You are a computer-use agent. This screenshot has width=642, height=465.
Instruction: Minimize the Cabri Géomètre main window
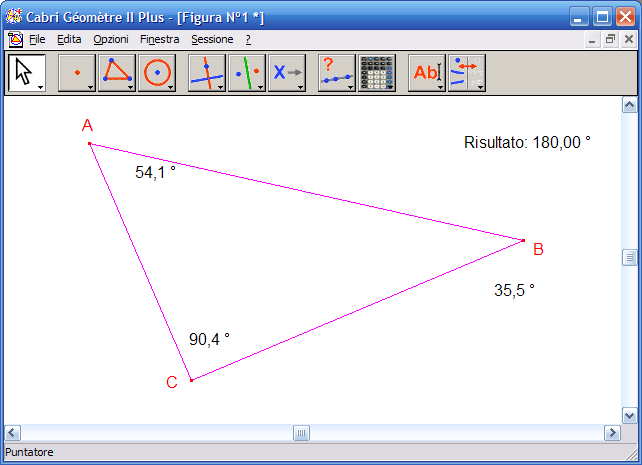tap(579, 17)
